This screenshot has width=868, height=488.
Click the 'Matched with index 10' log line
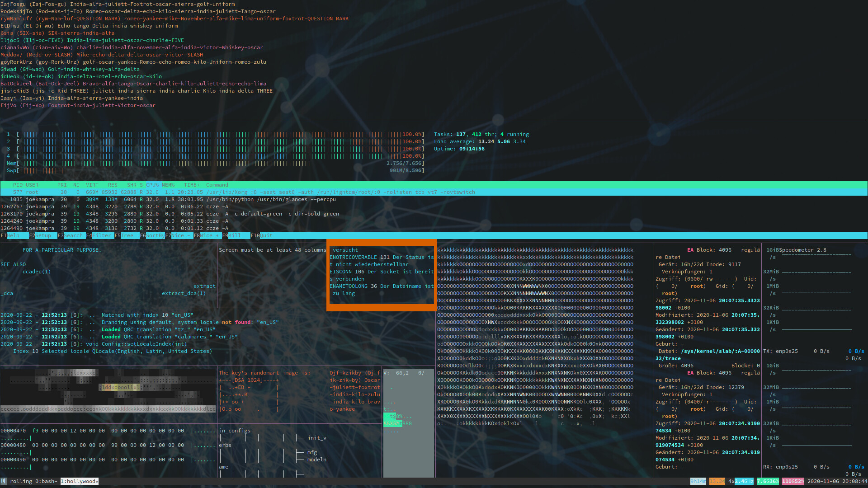click(x=97, y=315)
